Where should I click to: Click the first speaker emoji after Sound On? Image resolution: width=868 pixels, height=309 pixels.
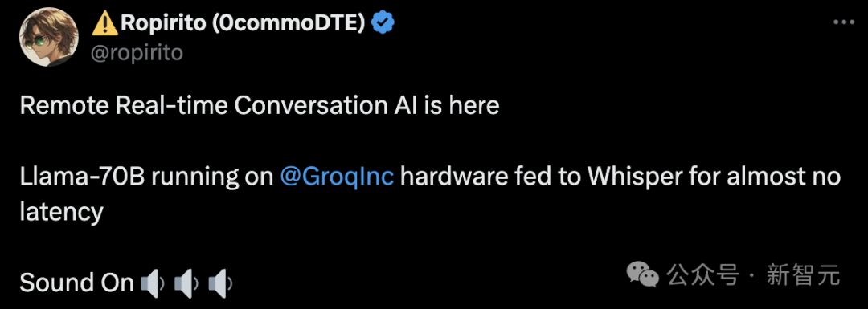153,283
